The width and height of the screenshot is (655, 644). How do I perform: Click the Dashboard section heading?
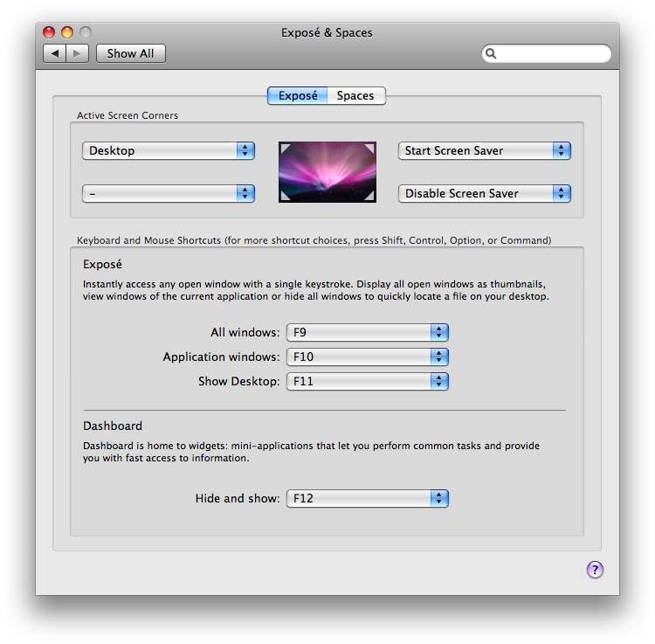pos(113,426)
